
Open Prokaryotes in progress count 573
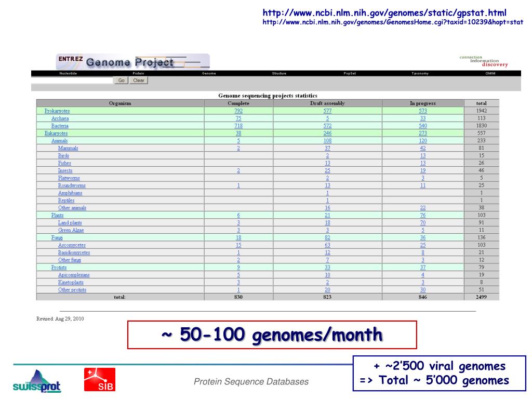[x=423, y=111]
